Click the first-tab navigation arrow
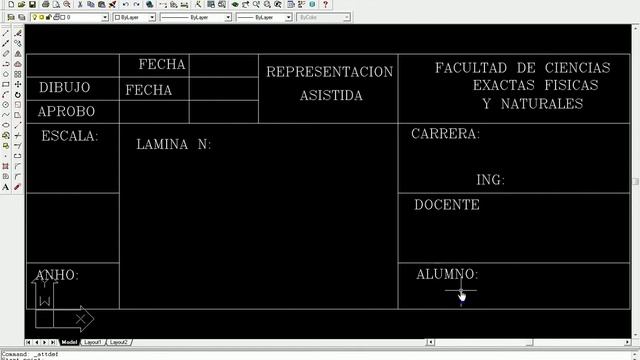 pyautogui.click(x=29, y=342)
